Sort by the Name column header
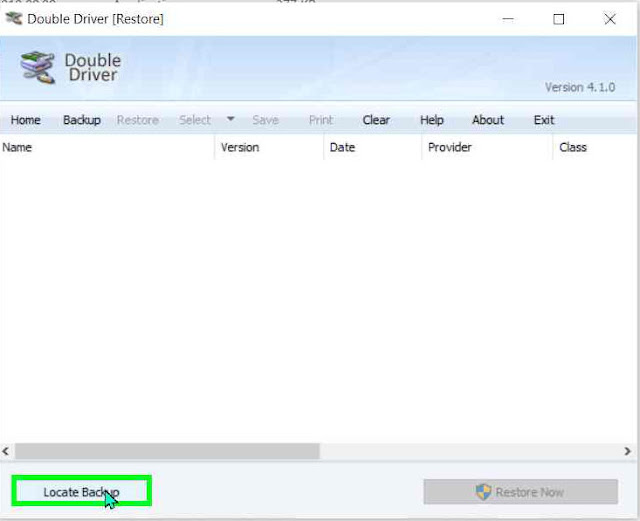Viewport: 640px width, 521px height. pos(107,147)
